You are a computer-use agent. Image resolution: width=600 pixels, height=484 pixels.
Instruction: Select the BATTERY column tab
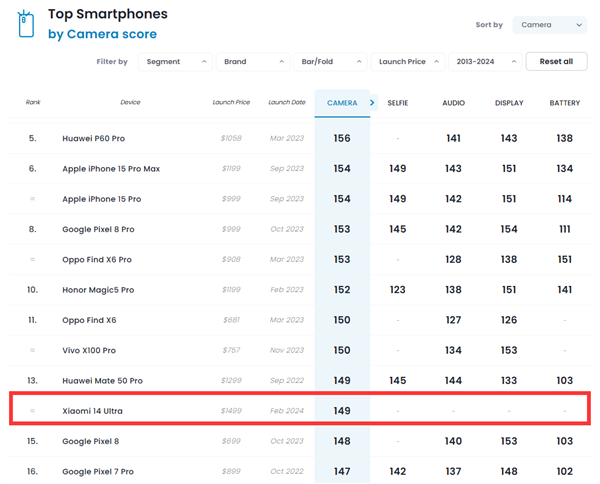point(565,103)
